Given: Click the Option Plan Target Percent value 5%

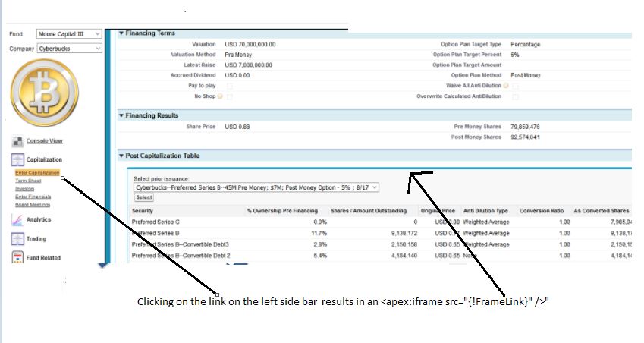Looking at the screenshot, I should click(515, 55).
